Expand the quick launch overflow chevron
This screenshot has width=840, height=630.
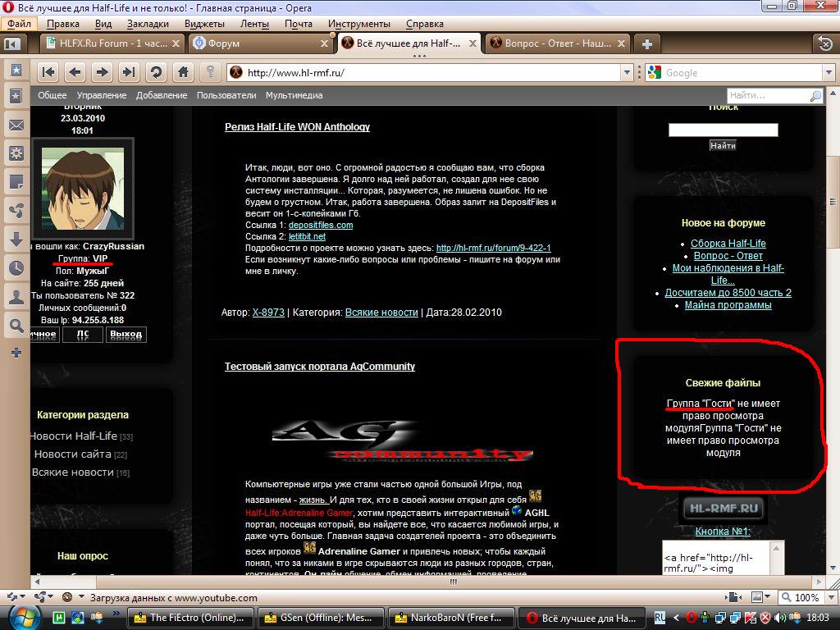tap(116, 614)
